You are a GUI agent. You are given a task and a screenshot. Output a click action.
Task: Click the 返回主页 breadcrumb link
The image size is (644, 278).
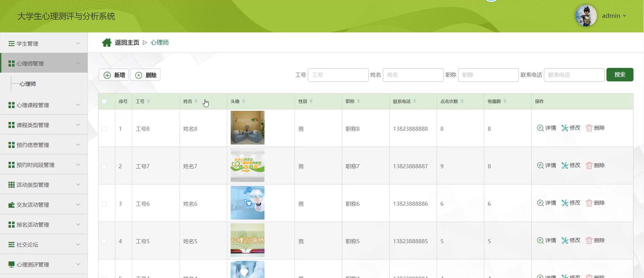(127, 43)
